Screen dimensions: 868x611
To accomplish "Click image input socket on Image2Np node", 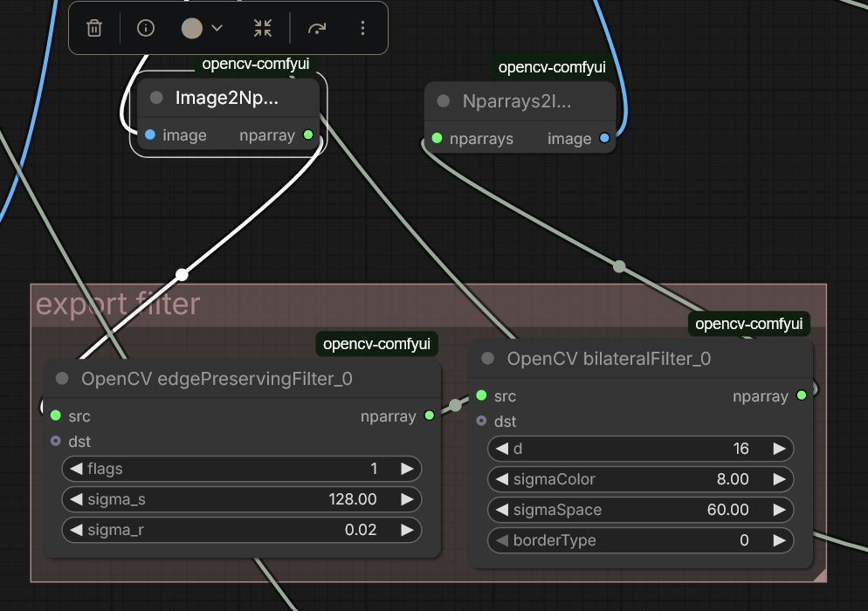I will [150, 134].
